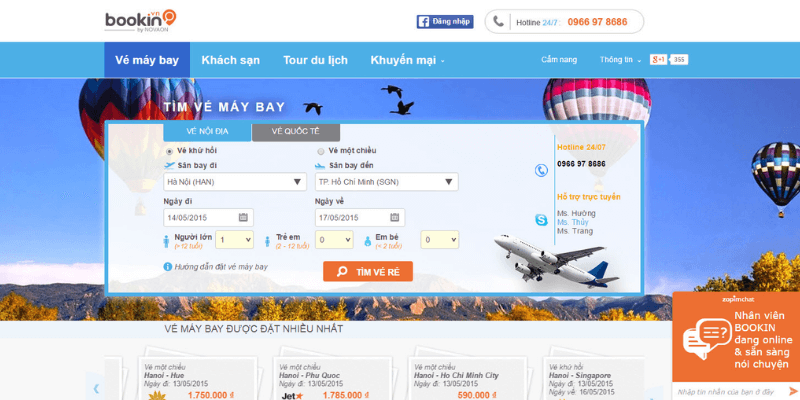The image size is (800, 400).
Task: Switch to the VÉ QUỐC TẾ tab
Action: pyautogui.click(x=295, y=132)
